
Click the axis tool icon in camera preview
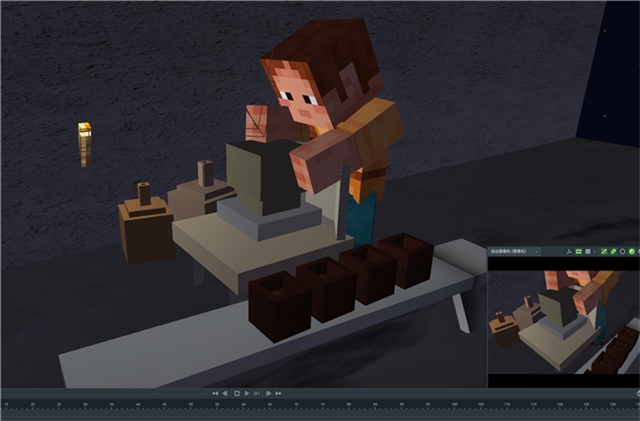pos(569,252)
